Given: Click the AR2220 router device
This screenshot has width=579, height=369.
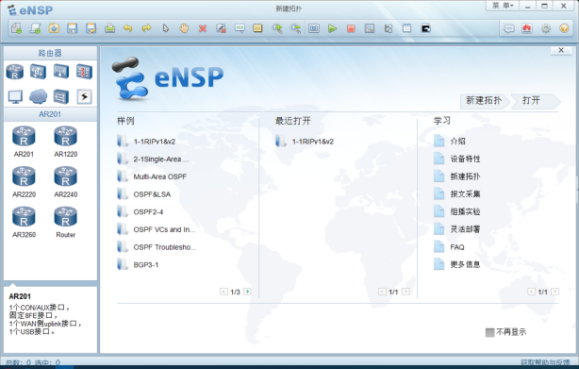Looking at the screenshot, I should coord(24,182).
